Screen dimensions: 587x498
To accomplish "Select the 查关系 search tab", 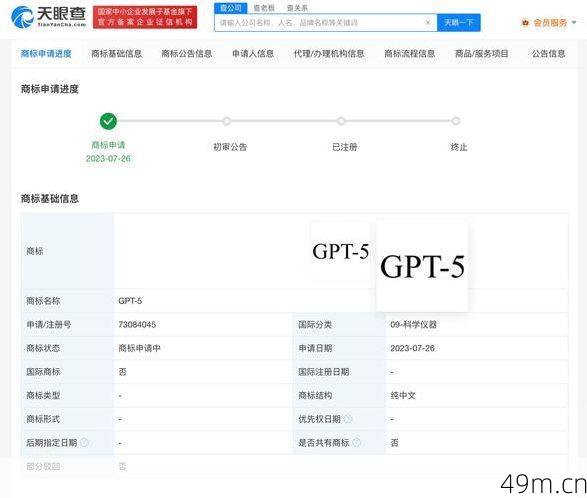I will [x=297, y=8].
